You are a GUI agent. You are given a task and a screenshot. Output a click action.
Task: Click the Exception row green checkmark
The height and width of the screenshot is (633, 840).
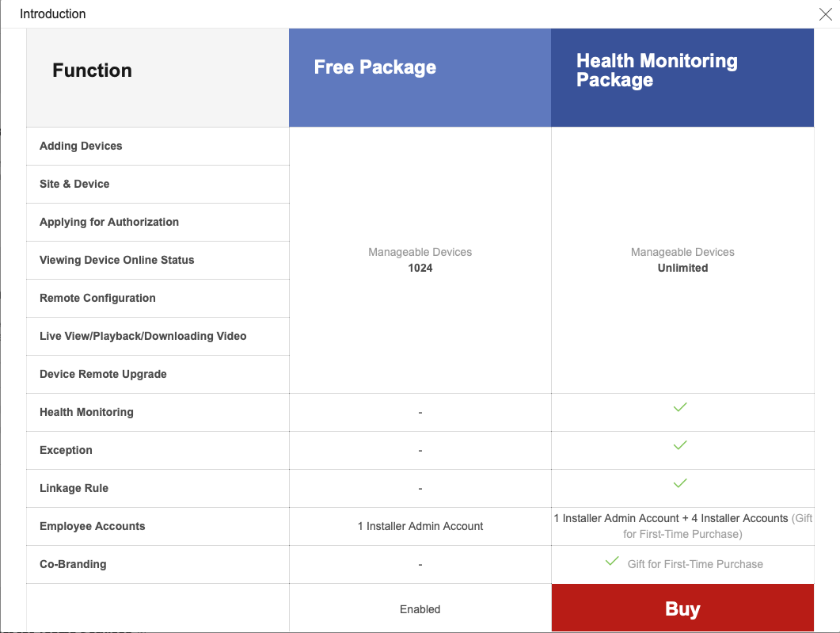click(x=680, y=445)
